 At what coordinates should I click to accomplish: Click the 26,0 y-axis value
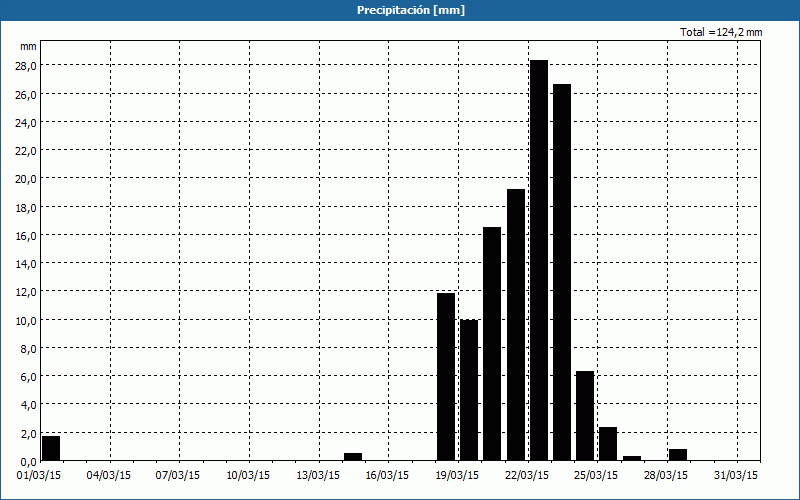point(26,94)
